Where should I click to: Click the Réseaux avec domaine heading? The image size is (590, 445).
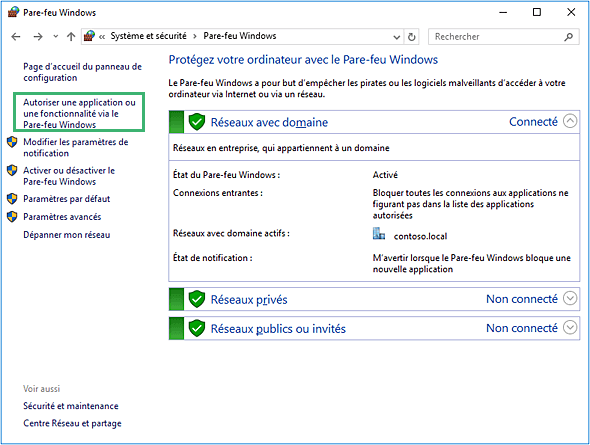coord(269,122)
